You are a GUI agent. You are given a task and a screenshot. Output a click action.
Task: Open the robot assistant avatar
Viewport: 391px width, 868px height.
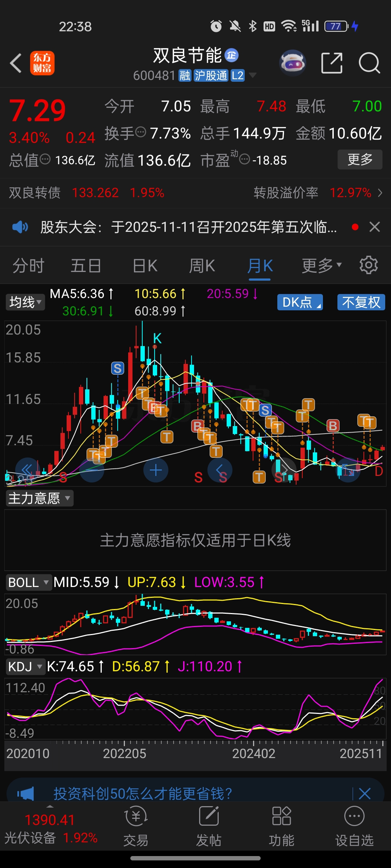[293, 63]
